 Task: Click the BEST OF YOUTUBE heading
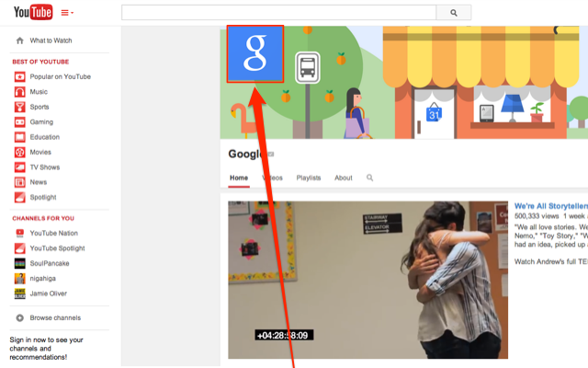(x=40, y=62)
